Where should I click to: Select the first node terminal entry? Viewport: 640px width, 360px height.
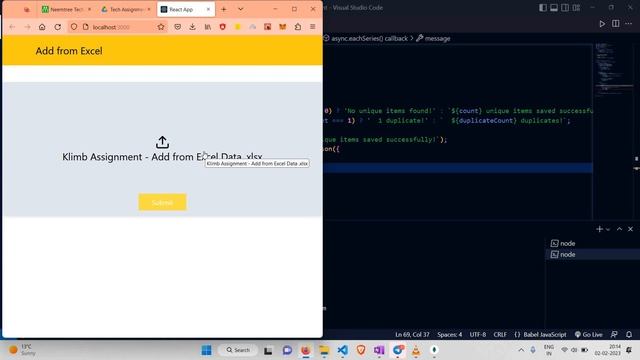tap(592, 243)
